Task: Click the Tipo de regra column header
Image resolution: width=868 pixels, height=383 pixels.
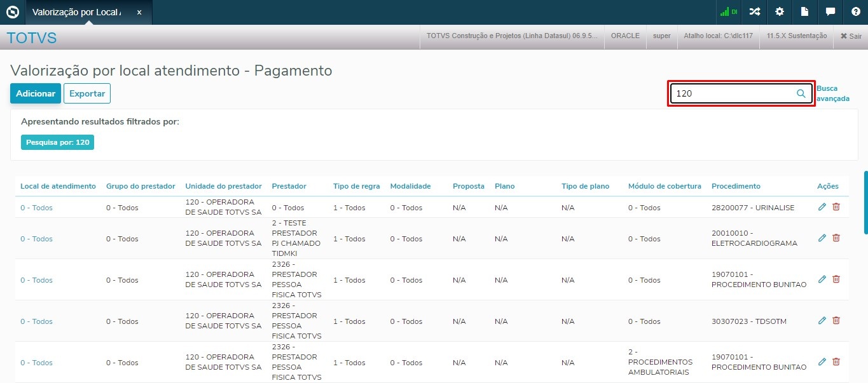Action: pos(357,186)
